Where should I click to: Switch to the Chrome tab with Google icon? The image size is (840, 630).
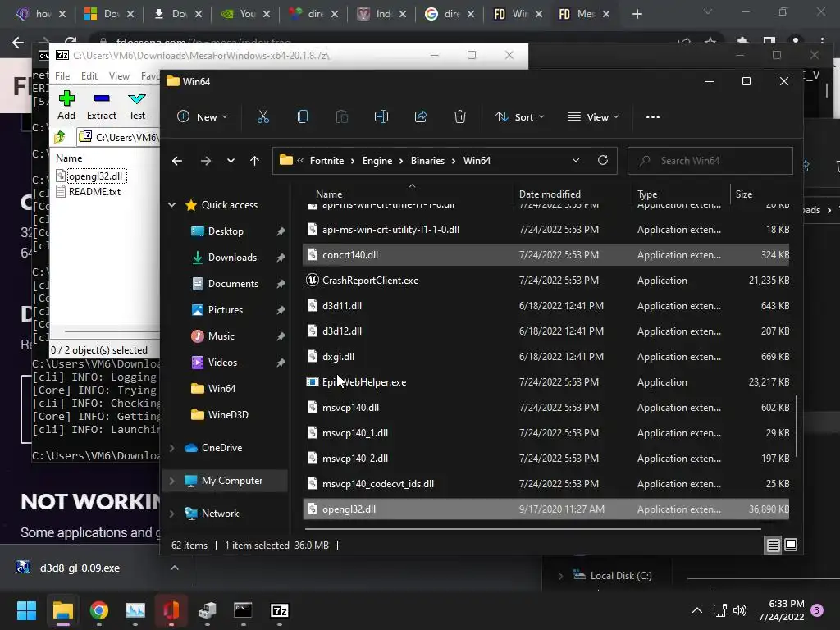coord(449,14)
